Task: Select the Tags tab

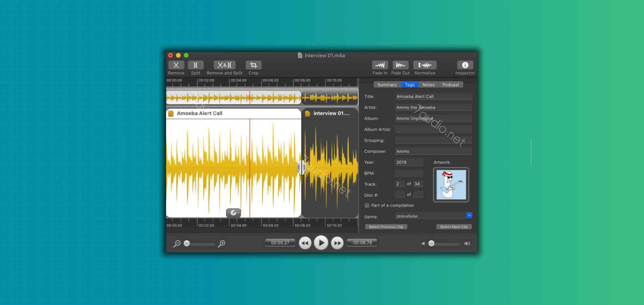Action: [x=410, y=85]
